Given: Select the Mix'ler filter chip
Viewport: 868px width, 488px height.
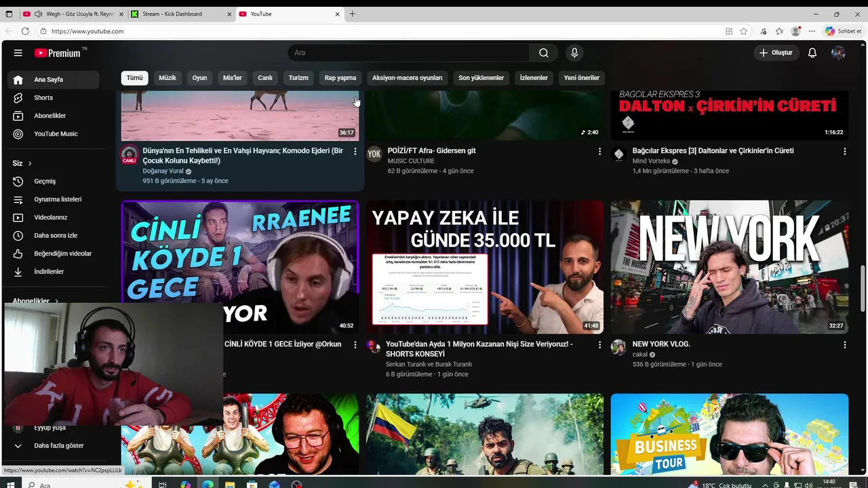Looking at the screenshot, I should pyautogui.click(x=233, y=78).
